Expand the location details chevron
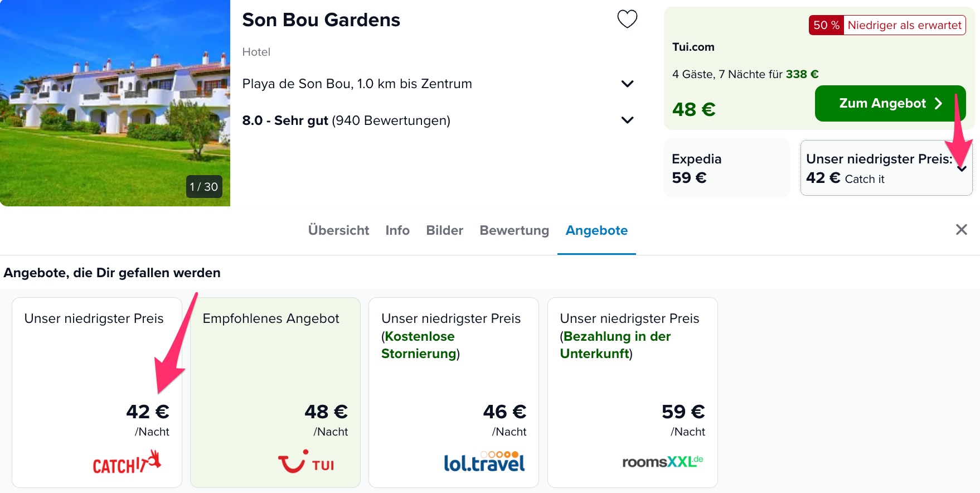This screenshot has height=493, width=980. [627, 84]
